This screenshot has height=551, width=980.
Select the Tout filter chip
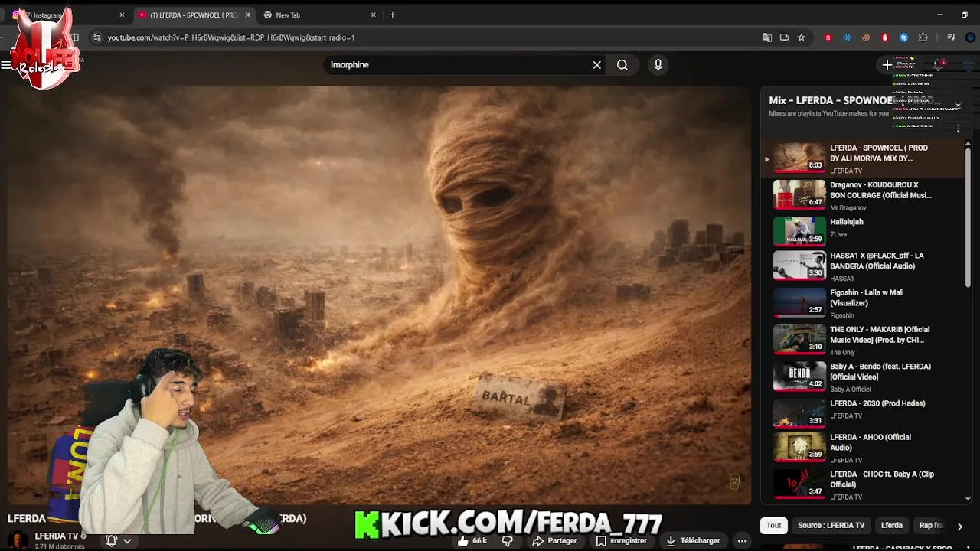(774, 525)
